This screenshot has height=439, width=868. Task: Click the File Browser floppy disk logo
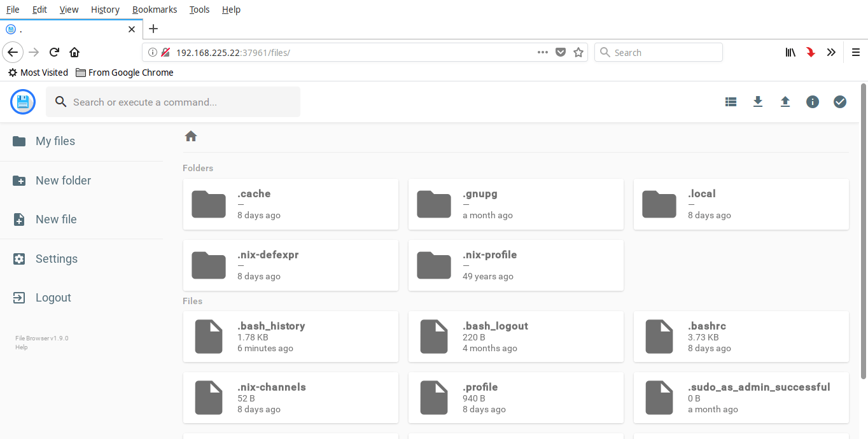pos(23,102)
